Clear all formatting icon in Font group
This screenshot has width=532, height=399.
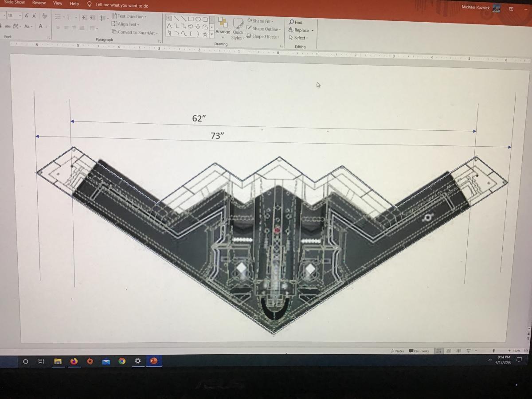(44, 16)
